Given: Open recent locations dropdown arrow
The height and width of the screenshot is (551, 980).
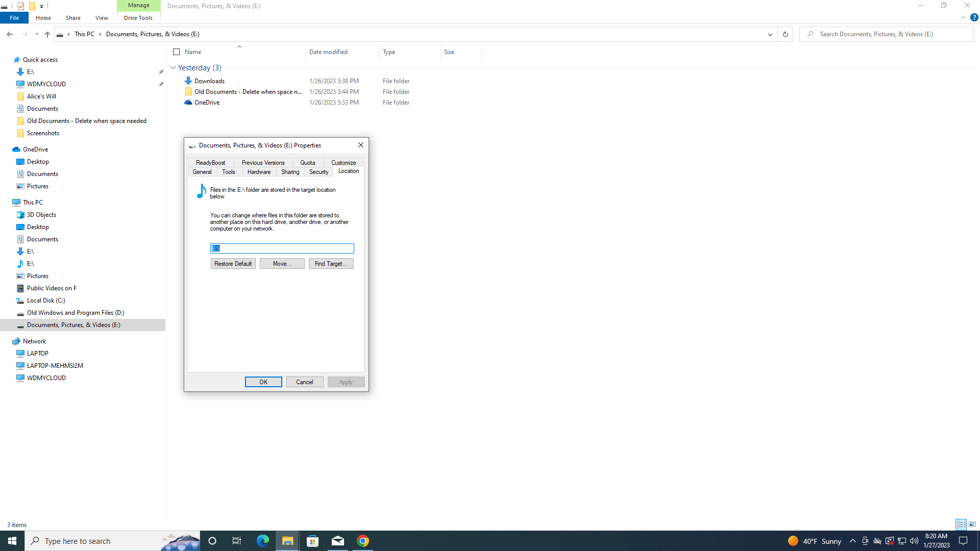Looking at the screenshot, I should click(37, 34).
